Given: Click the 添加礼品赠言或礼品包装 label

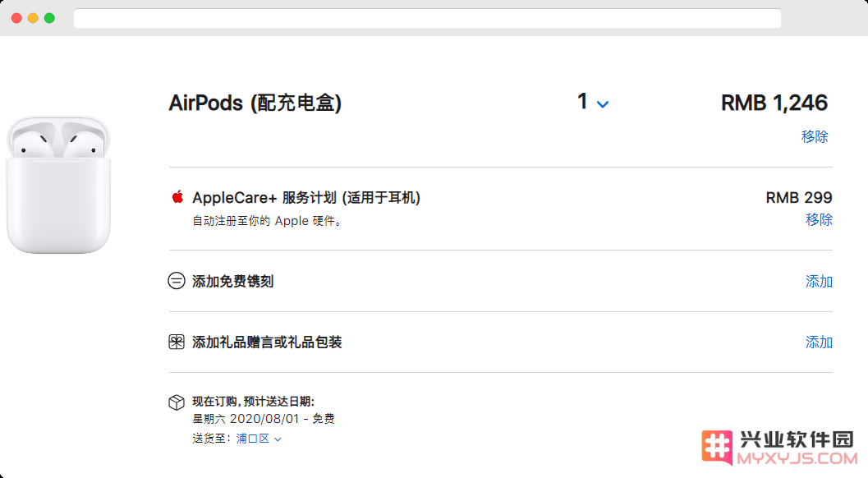Looking at the screenshot, I should click(267, 342).
